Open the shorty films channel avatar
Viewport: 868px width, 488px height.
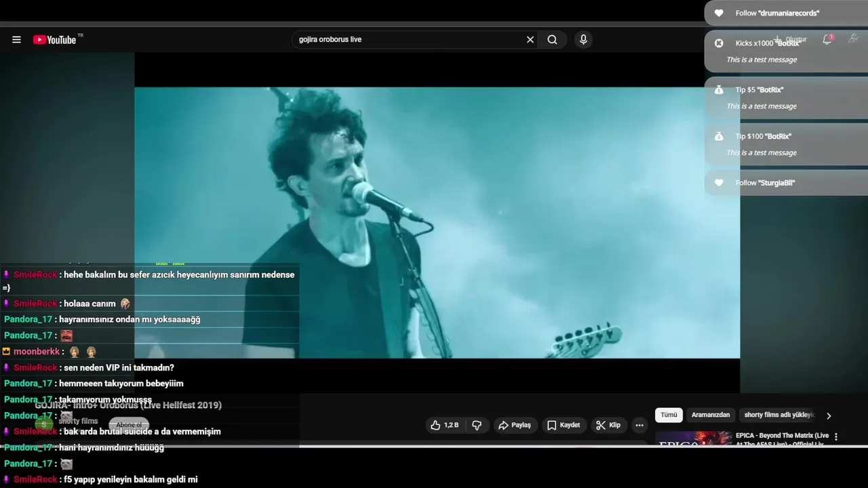tap(44, 425)
